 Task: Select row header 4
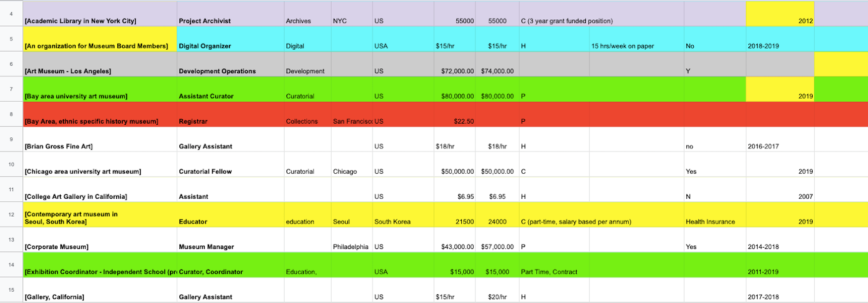tap(11, 14)
